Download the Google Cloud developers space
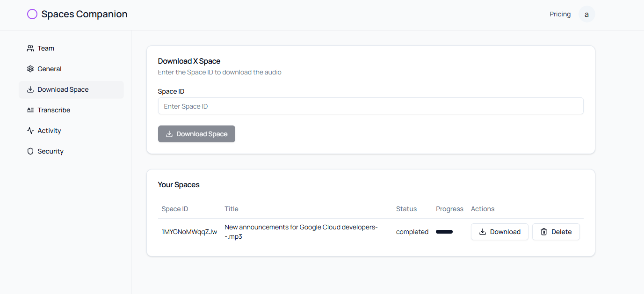Image resolution: width=644 pixels, height=294 pixels. [x=499, y=232]
